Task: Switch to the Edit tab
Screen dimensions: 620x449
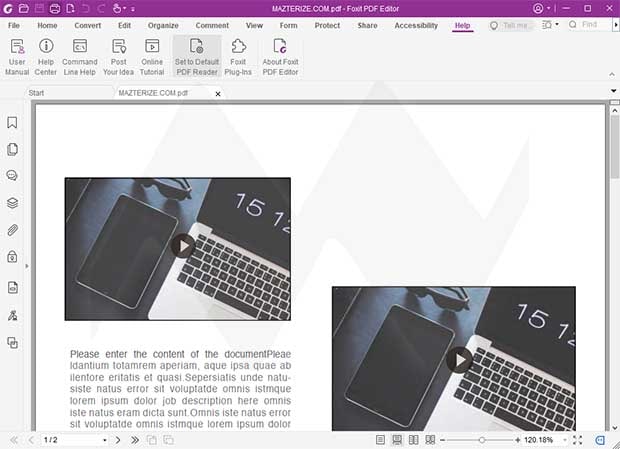Action: click(124, 25)
